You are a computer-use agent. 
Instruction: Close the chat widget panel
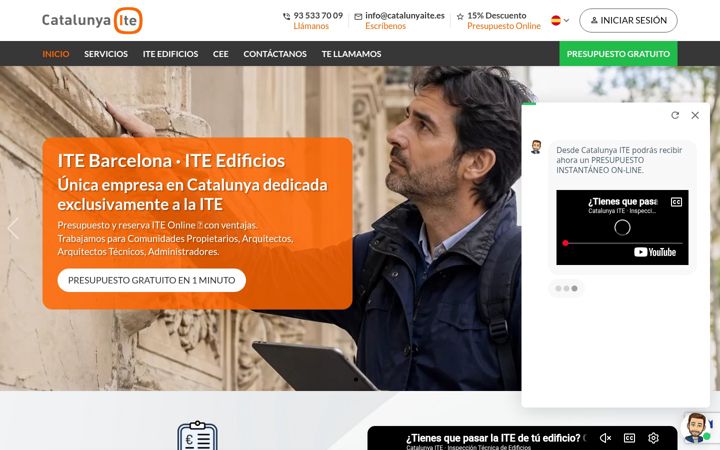point(695,115)
